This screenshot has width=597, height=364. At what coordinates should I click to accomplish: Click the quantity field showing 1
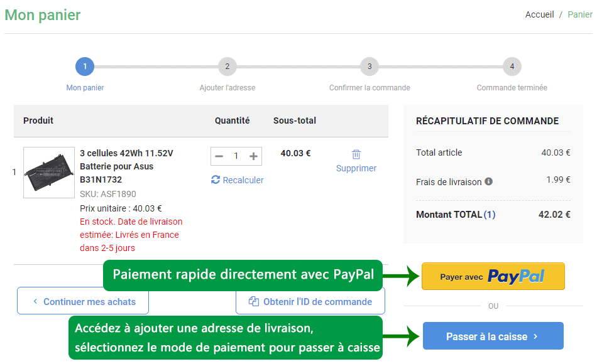(236, 156)
